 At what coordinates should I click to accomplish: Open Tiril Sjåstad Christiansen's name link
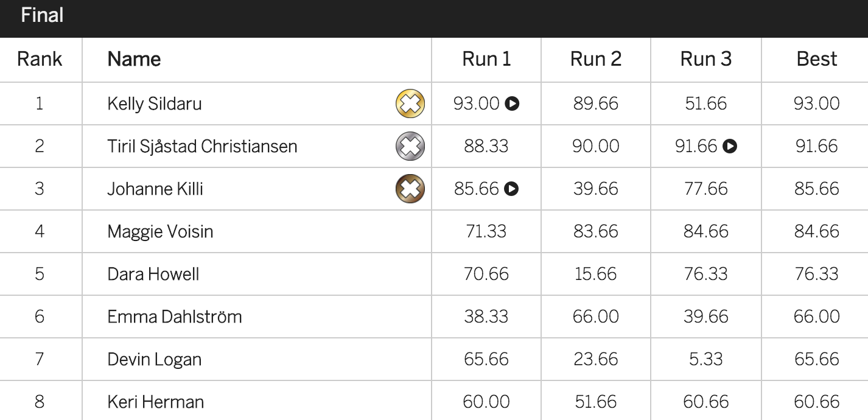point(202,146)
